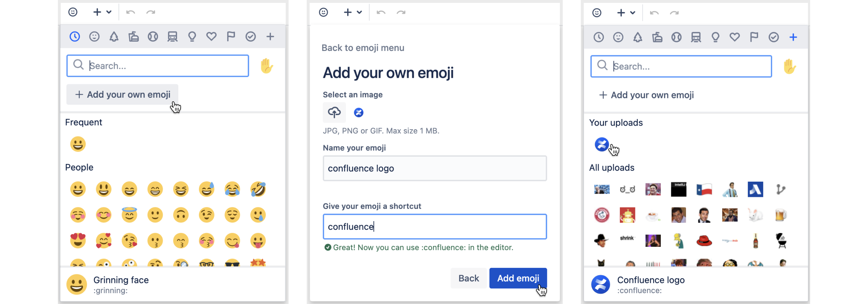Open the Nature tree category in right panel

click(638, 37)
